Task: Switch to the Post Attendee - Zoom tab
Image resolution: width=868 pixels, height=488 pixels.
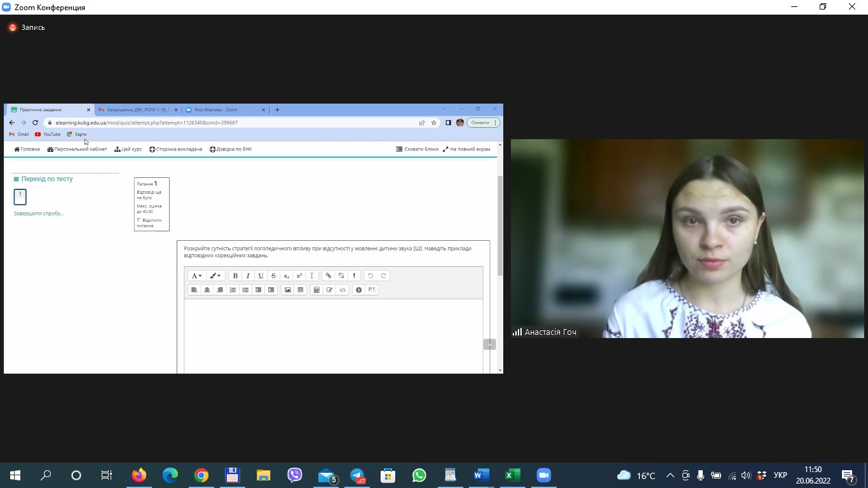Action: (216, 110)
